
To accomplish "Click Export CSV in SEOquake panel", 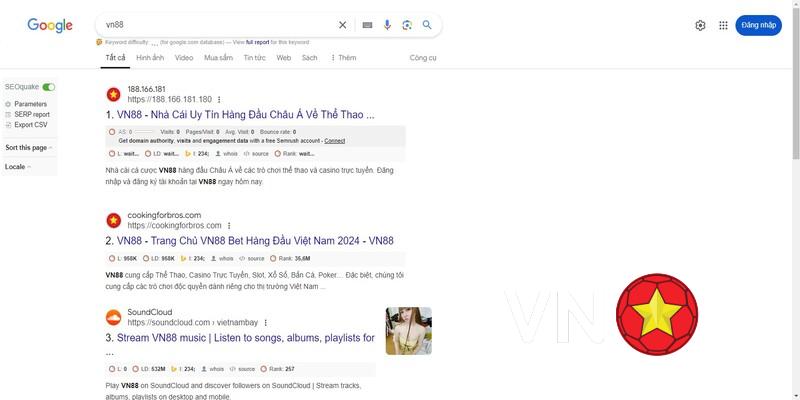I will pos(27,124).
